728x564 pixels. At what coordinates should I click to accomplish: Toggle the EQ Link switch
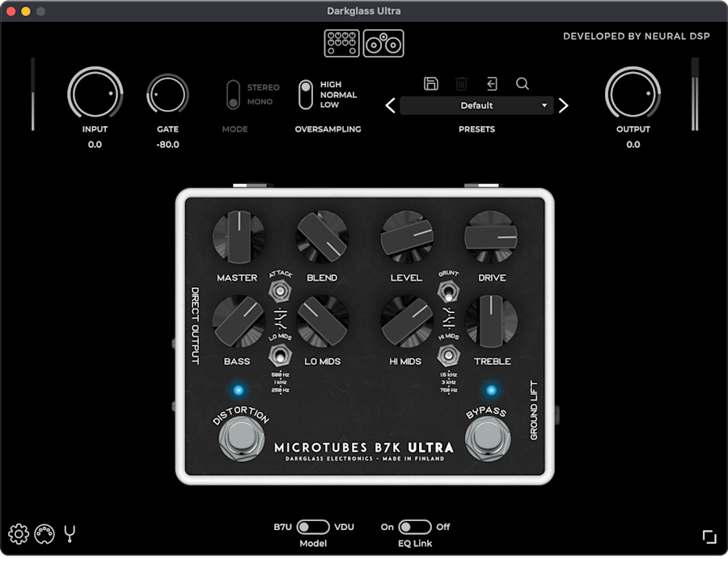[x=415, y=527]
